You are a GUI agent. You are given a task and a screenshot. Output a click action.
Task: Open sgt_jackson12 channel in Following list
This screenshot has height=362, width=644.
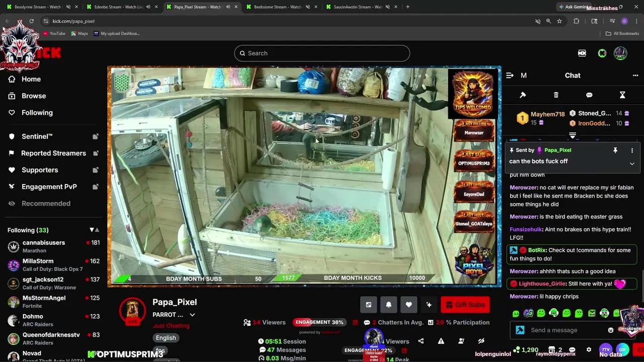click(53, 283)
